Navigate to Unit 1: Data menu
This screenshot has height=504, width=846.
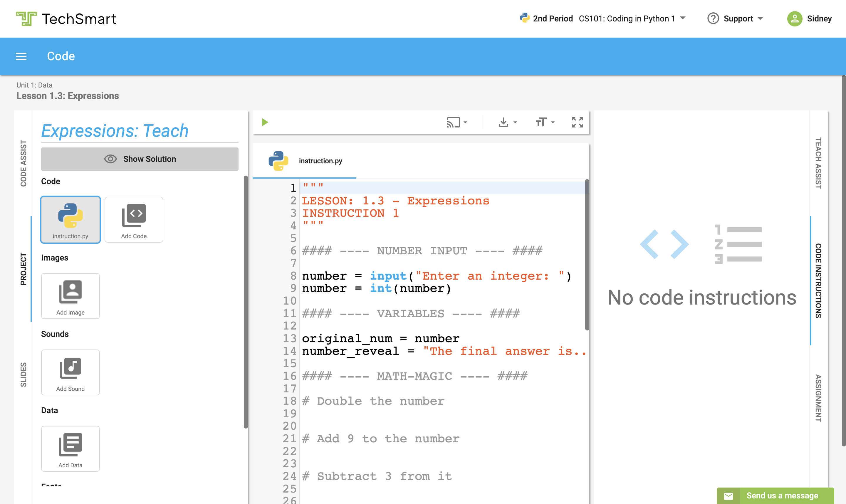click(x=35, y=85)
